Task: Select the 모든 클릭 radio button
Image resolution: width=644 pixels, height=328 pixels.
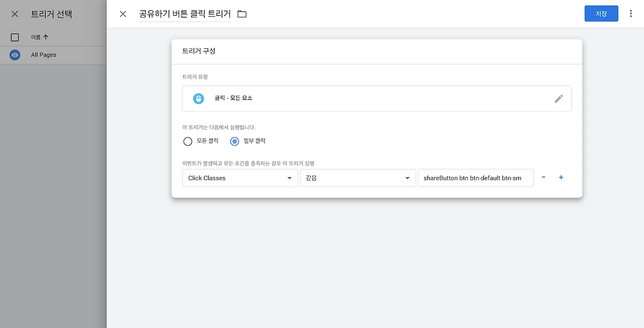Action: (188, 141)
